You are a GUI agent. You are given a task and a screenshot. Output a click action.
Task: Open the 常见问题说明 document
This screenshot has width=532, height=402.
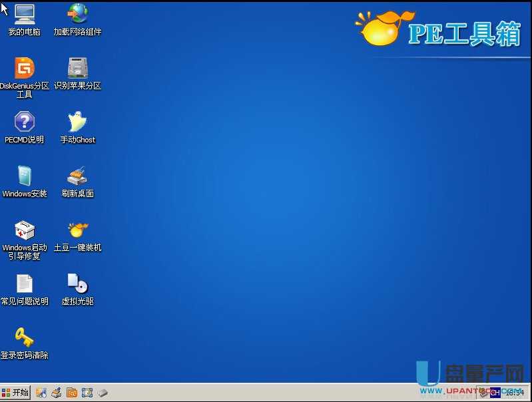coord(24,284)
